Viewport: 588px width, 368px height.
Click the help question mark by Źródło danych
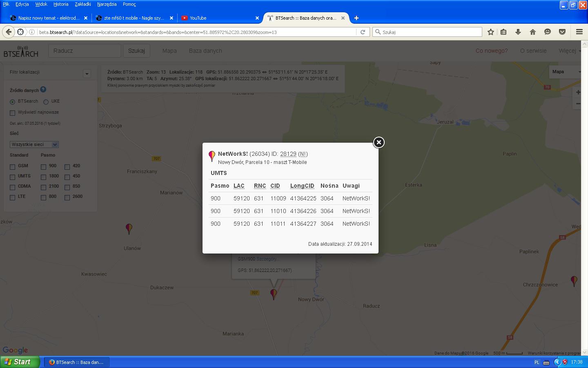click(x=43, y=90)
